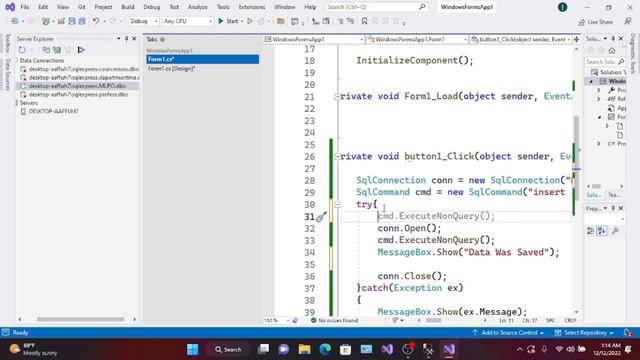
Task: Click Start Without Debugging outline arrow
Action: tap(250, 21)
